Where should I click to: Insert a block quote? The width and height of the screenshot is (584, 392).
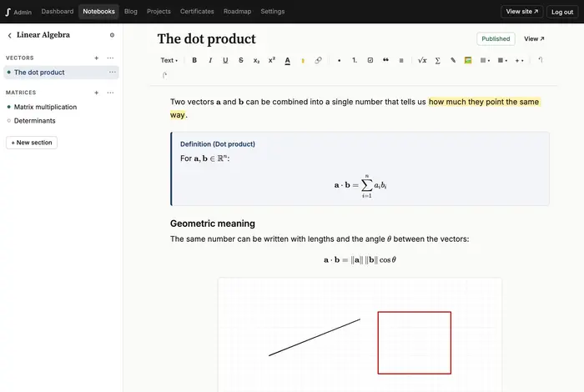(x=385, y=60)
